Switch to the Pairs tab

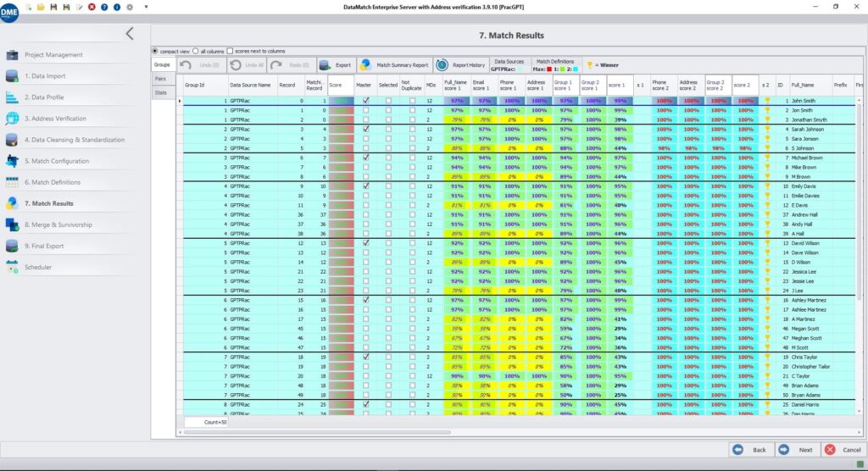pos(161,78)
